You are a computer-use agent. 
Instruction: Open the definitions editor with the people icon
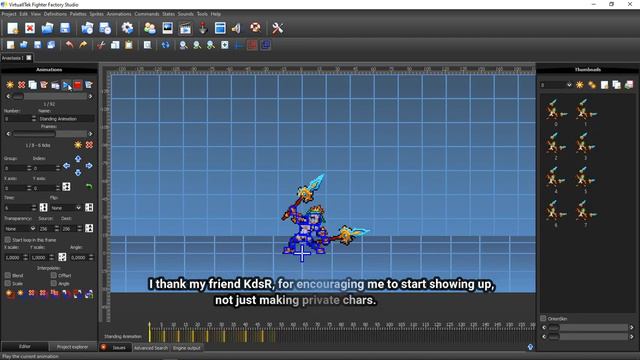[x=150, y=28]
